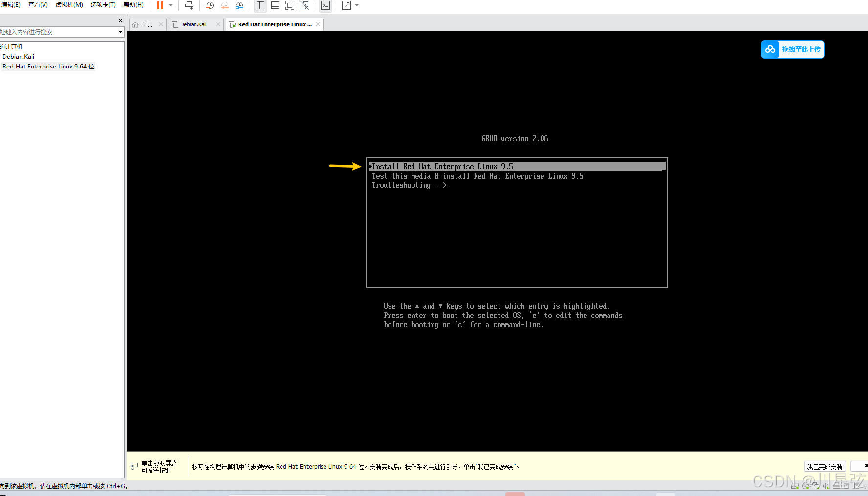Close the Debian.Kali tab
This screenshot has height=496, width=868.
click(218, 24)
